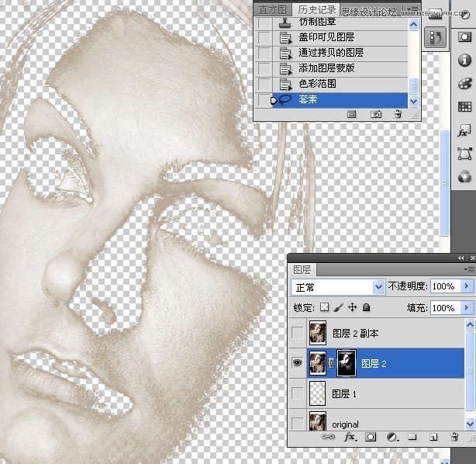Open the Info panel icon

(x=464, y=61)
